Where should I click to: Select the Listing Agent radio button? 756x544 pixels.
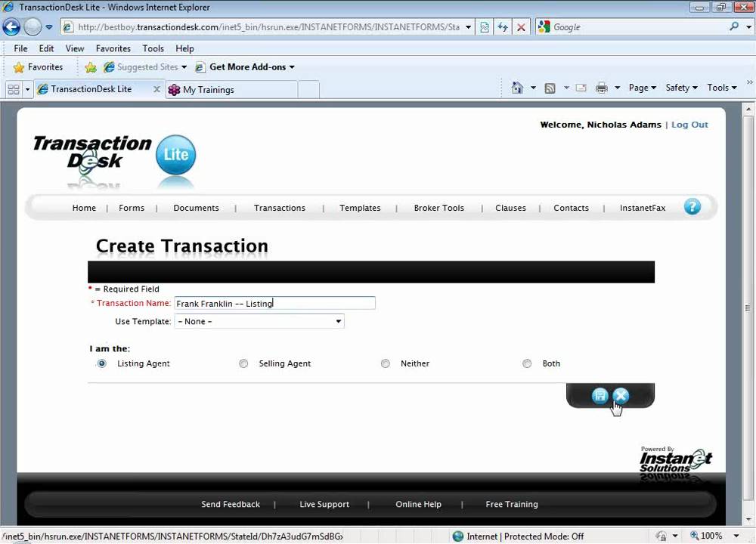click(101, 363)
